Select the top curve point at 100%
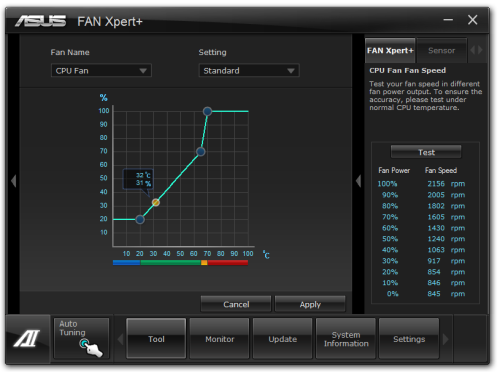Image resolution: width=500 pixels, height=372 pixels. tap(207, 111)
